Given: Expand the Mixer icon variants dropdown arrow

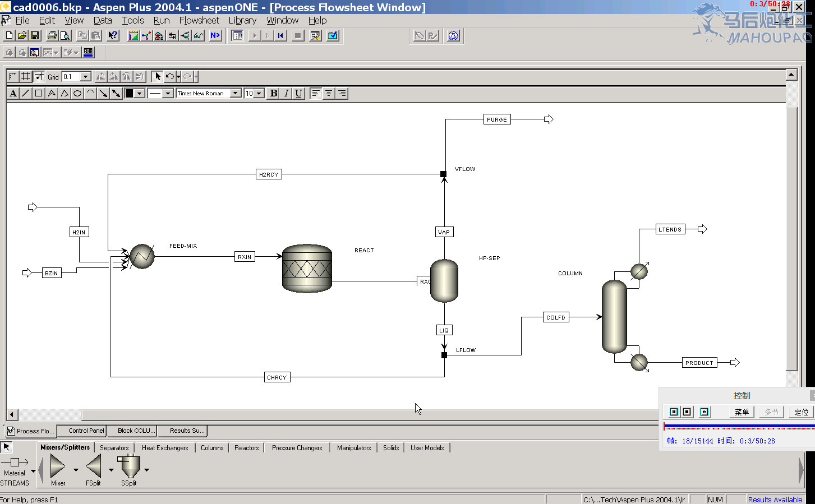Looking at the screenshot, I should pyautogui.click(x=76, y=470).
